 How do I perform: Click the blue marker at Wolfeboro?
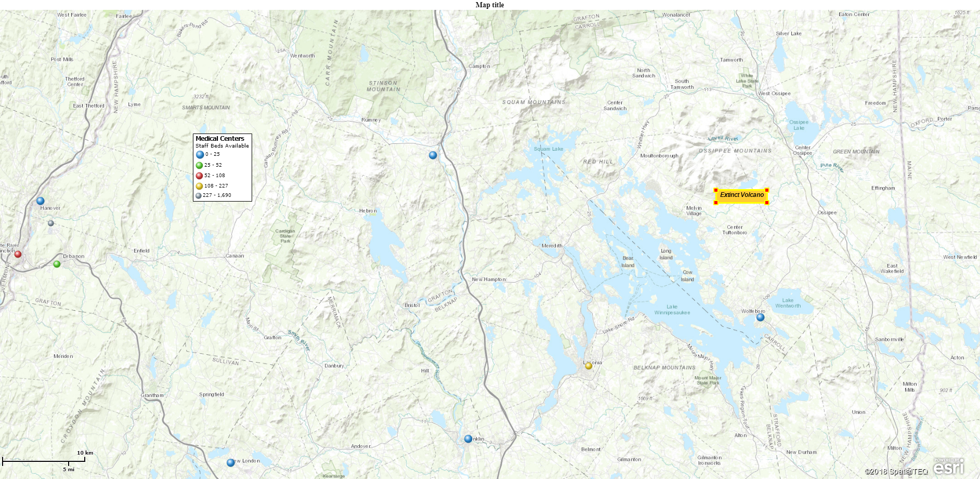(761, 317)
